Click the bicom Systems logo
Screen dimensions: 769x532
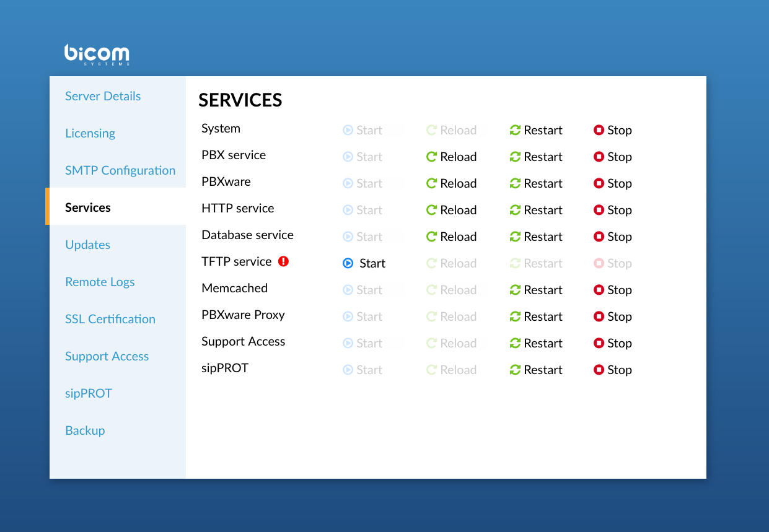coord(97,55)
